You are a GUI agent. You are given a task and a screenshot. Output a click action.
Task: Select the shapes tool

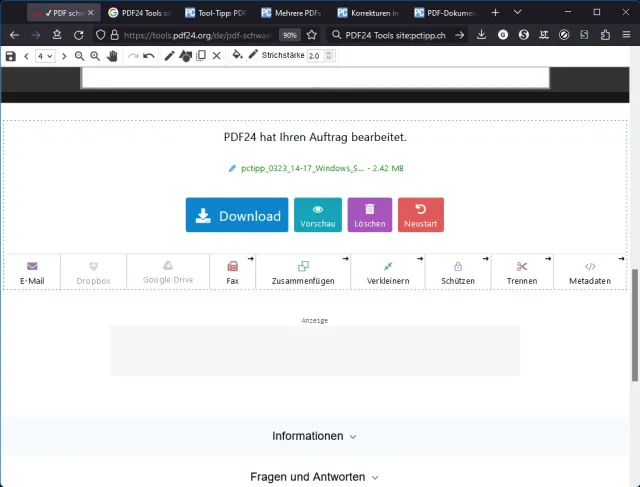185,56
